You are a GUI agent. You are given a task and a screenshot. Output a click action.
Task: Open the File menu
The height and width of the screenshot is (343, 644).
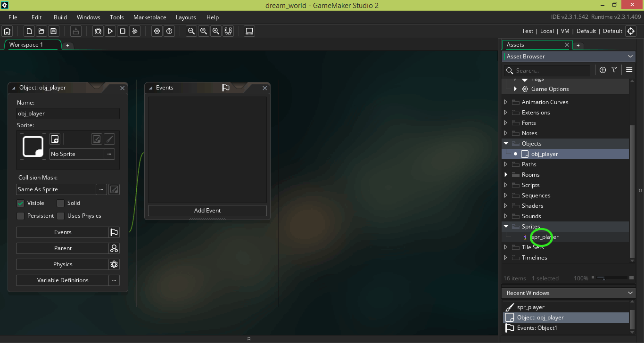(x=13, y=17)
